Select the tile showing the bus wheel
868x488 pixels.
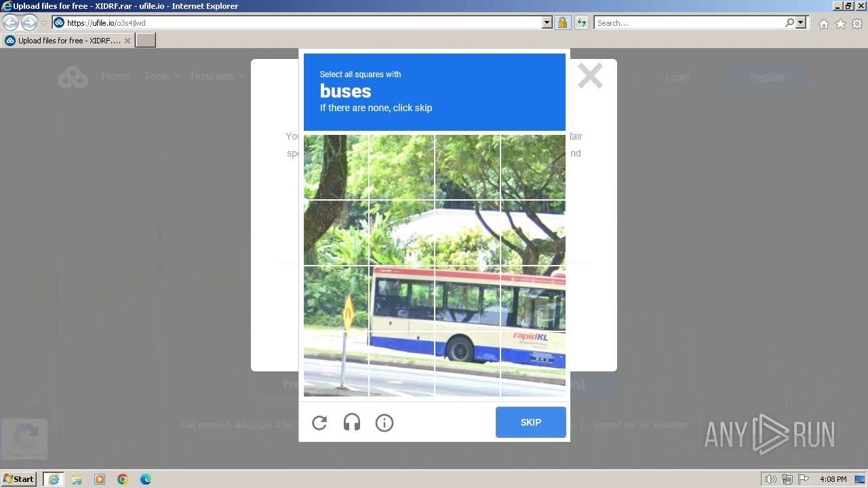click(467, 364)
